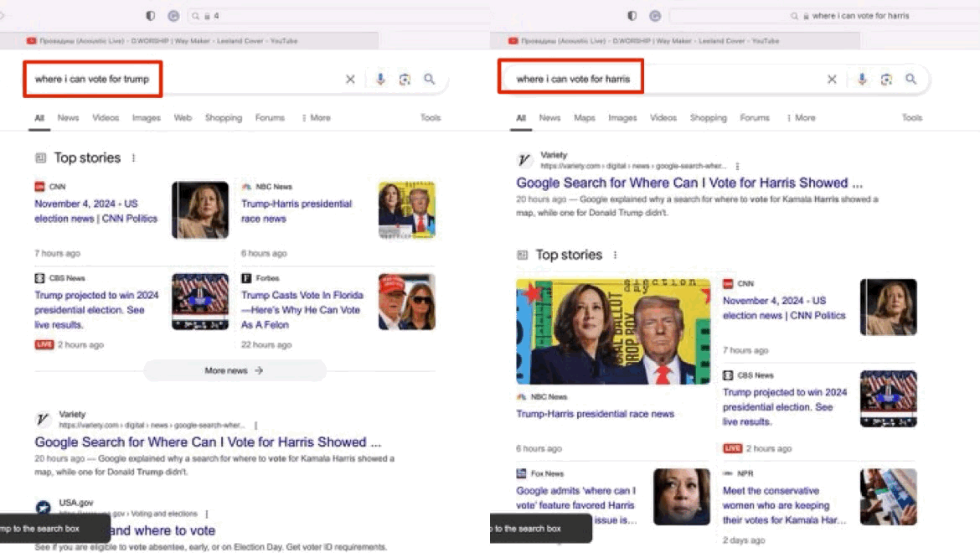Open right NBC 'Trump-Harris presidential race news' story

click(595, 414)
